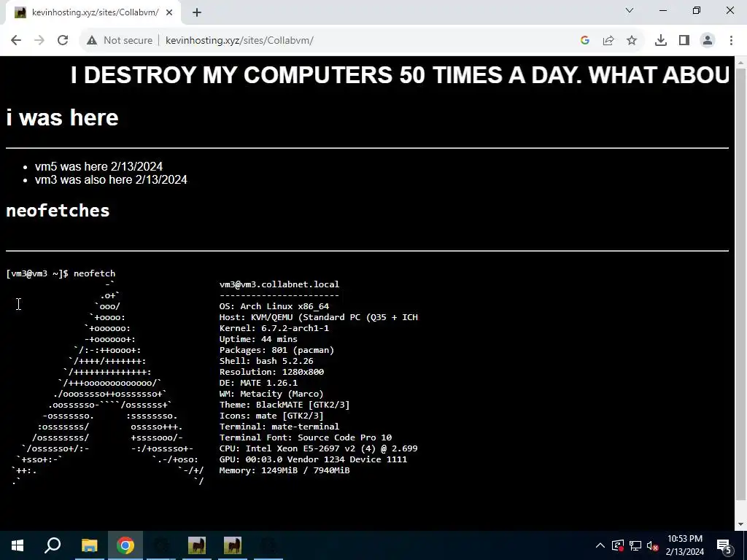Close the kevinhosting.xyz tab
The image size is (747, 560).
coord(169,13)
